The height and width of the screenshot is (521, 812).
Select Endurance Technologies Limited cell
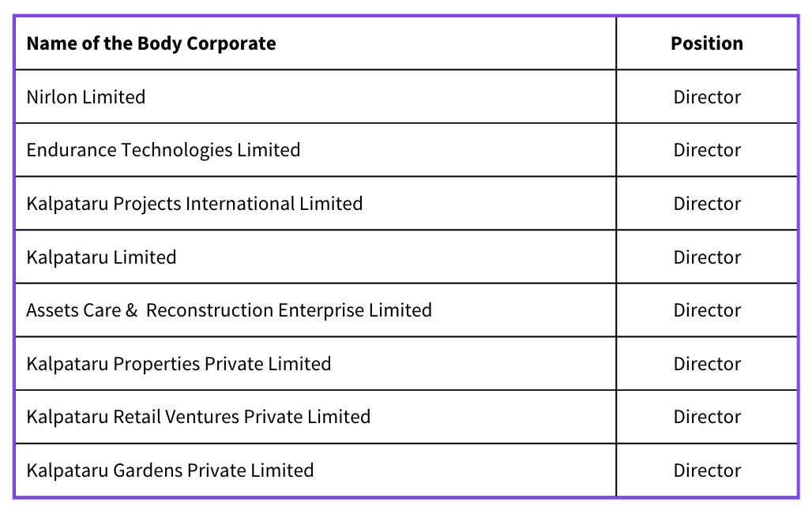click(x=315, y=150)
